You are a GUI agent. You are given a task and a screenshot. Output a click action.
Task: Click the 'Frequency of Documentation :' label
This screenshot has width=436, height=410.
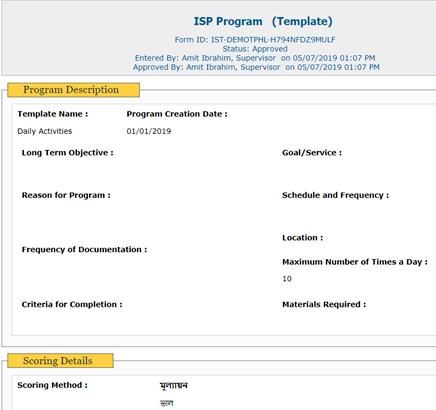point(84,250)
